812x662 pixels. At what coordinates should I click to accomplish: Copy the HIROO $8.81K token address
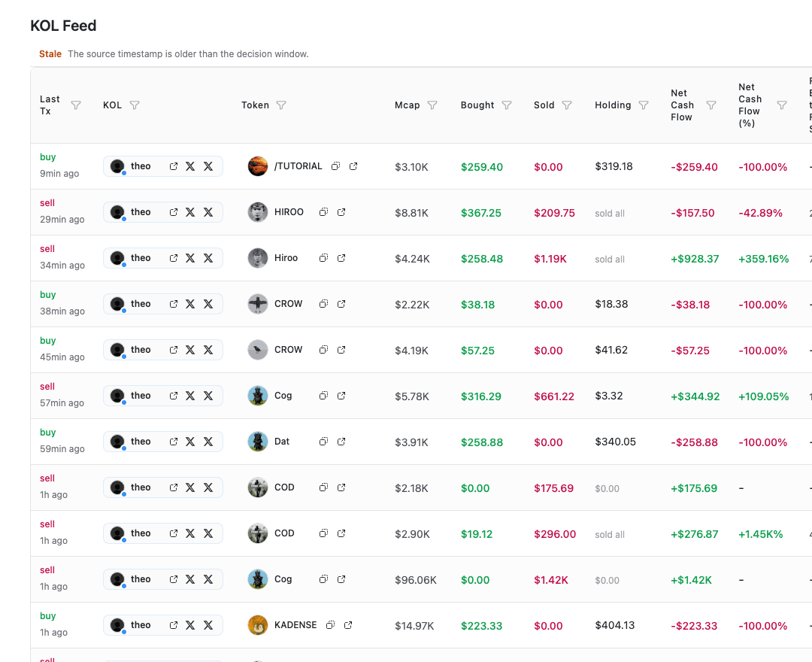[323, 212]
